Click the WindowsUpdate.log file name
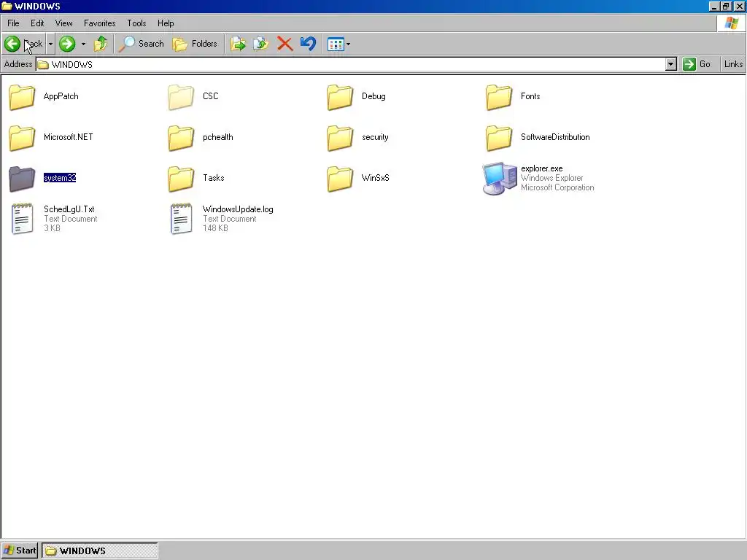 click(238, 209)
